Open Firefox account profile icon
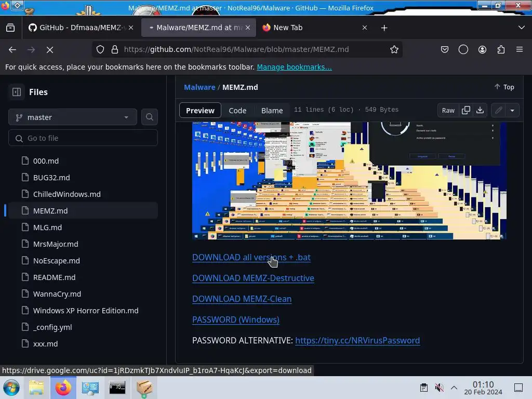 (x=482, y=49)
